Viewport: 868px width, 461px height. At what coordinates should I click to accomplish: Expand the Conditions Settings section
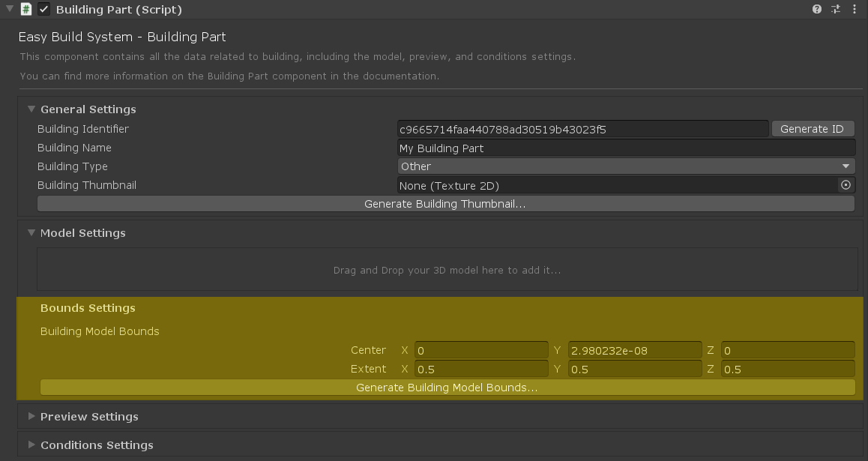coord(31,445)
